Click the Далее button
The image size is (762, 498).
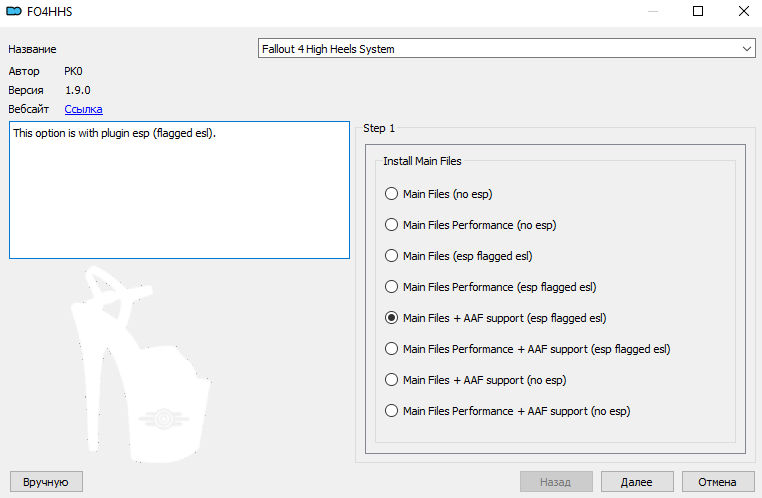(x=637, y=482)
